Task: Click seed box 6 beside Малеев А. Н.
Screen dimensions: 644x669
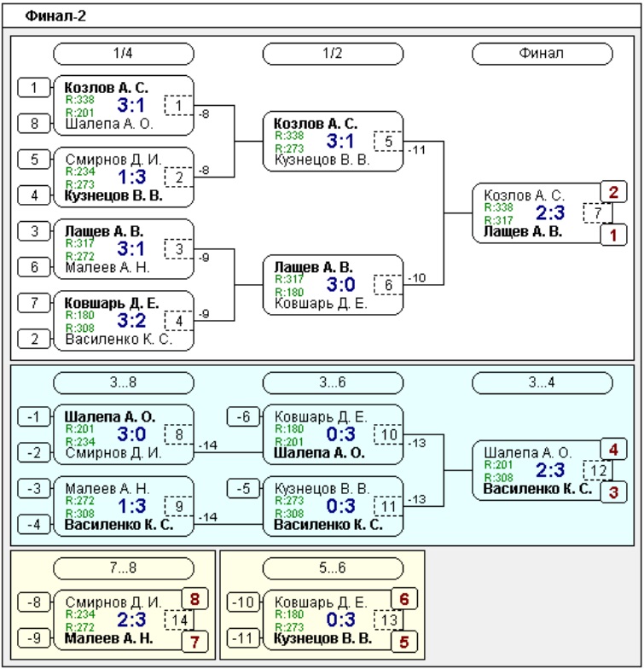Action: (x=34, y=267)
